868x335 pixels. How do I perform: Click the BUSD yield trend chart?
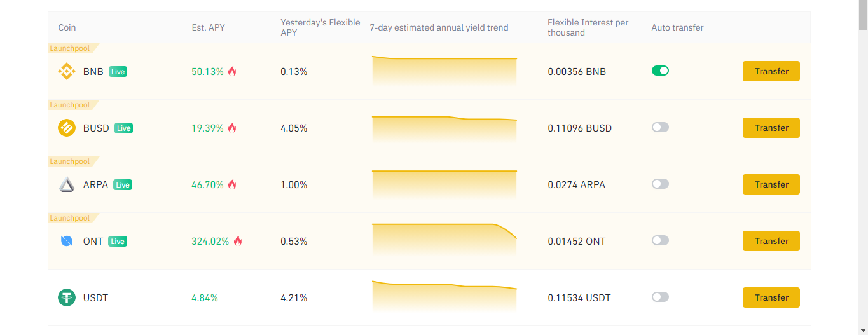click(x=444, y=128)
